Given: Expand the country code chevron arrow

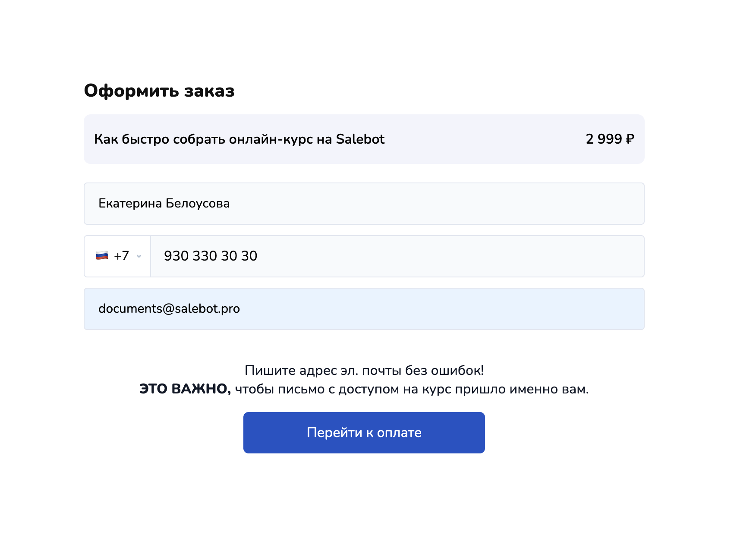Looking at the screenshot, I should [139, 256].
